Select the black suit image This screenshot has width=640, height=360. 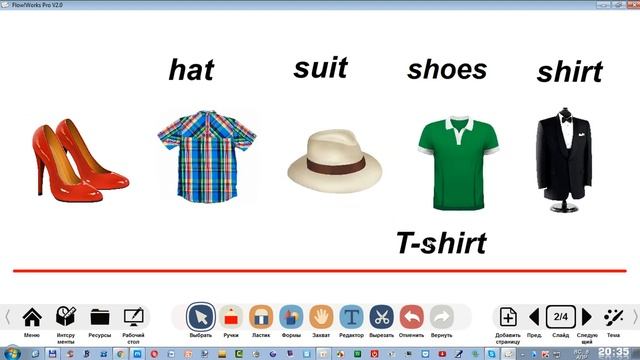(x=564, y=160)
